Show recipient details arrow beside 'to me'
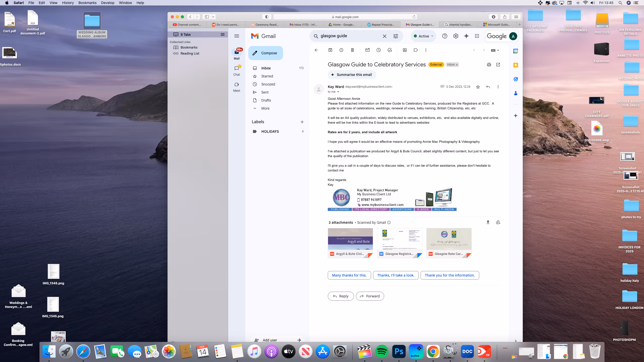Image resolution: width=644 pixels, height=362 pixels. click(x=338, y=92)
